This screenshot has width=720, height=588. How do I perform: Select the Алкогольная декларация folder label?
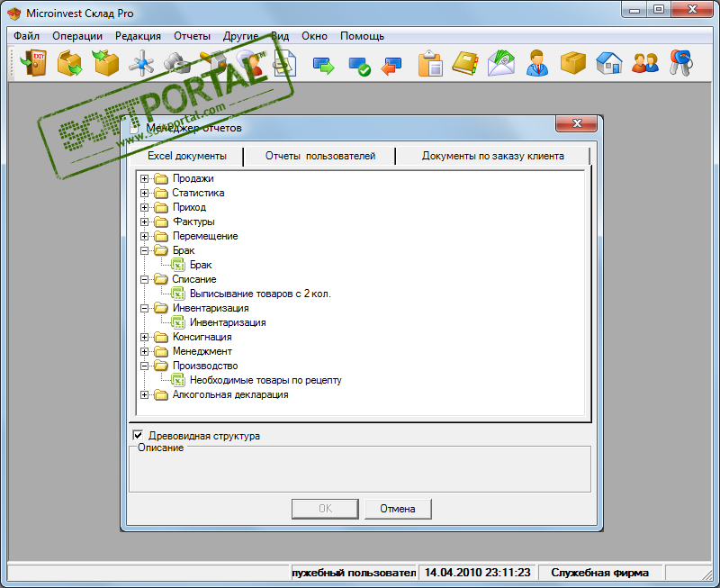pyautogui.click(x=230, y=394)
